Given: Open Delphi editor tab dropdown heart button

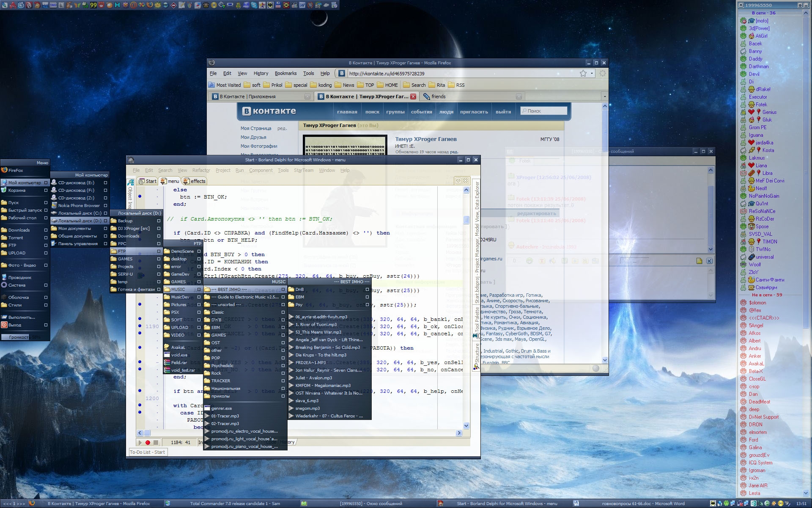Looking at the screenshot, I should click(458, 181).
